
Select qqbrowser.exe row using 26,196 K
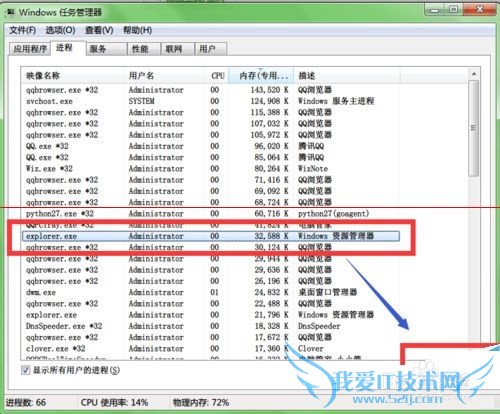click(211, 281)
